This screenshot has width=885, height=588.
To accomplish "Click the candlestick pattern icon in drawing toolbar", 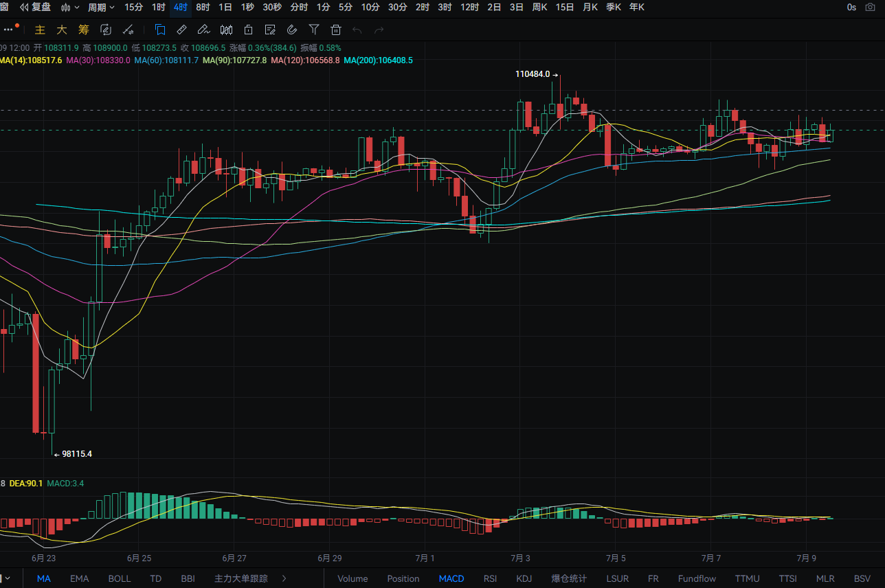I will (226, 30).
